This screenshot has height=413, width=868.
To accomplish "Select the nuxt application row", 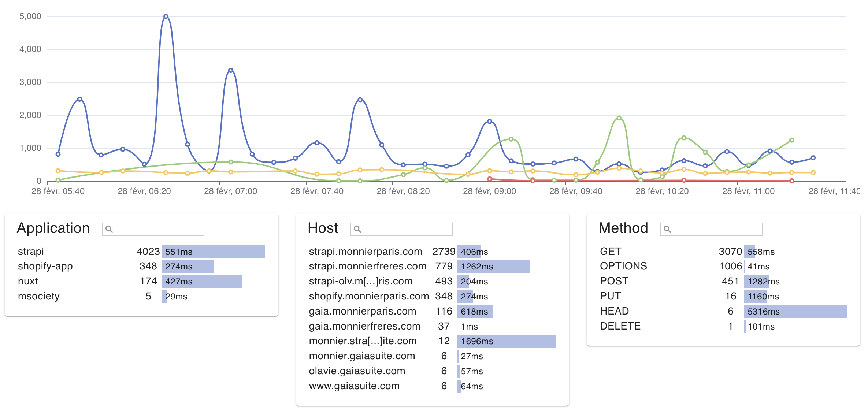I will [141, 281].
